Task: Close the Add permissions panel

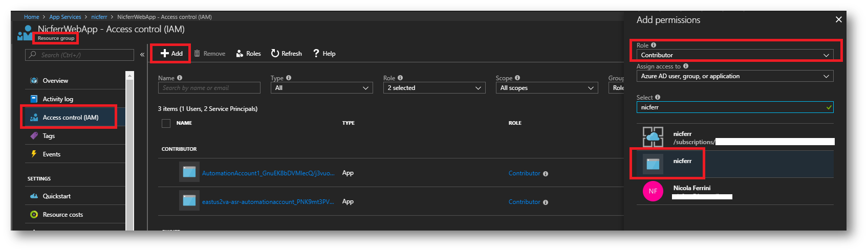Action: point(838,19)
